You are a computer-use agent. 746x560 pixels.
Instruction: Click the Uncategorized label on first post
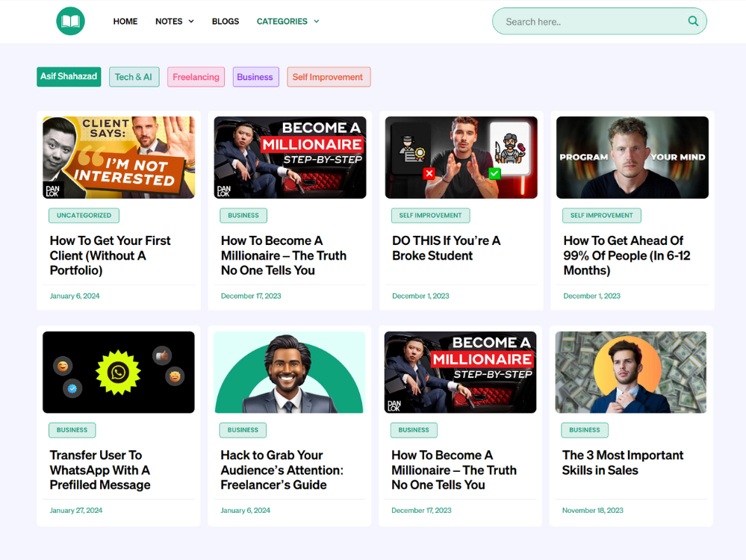click(x=84, y=216)
